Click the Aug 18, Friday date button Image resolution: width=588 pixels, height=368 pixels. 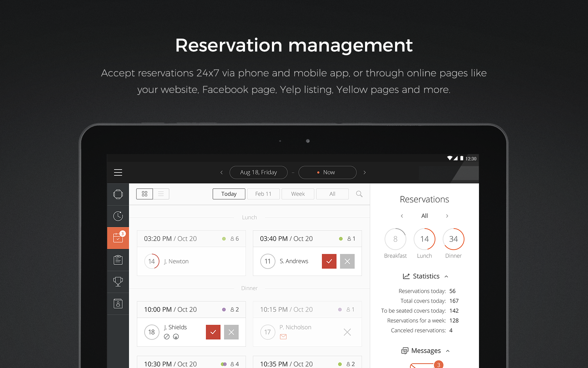point(258,172)
